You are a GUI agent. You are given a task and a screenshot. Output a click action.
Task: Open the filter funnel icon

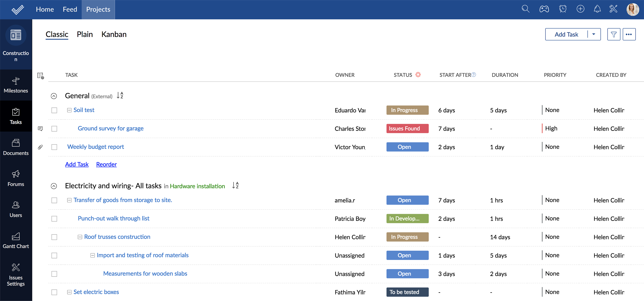pos(614,34)
